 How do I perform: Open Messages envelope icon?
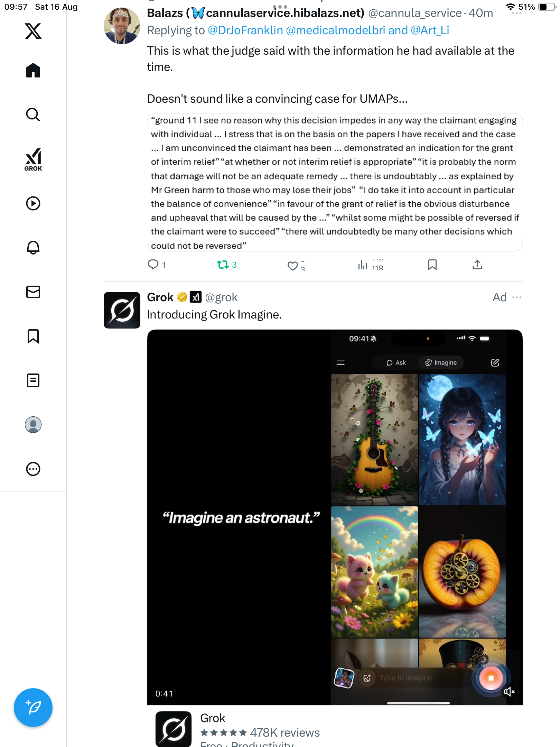(33, 292)
